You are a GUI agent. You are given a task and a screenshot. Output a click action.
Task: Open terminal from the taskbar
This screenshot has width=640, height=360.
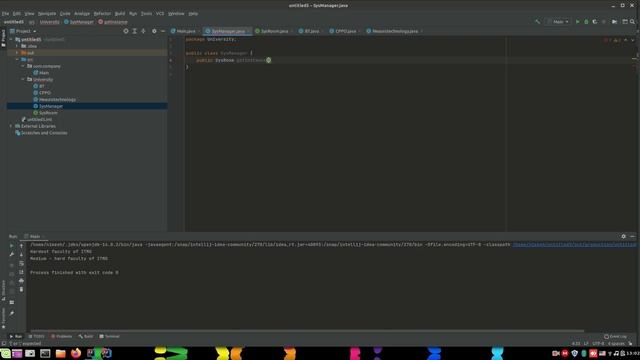(45, 353)
